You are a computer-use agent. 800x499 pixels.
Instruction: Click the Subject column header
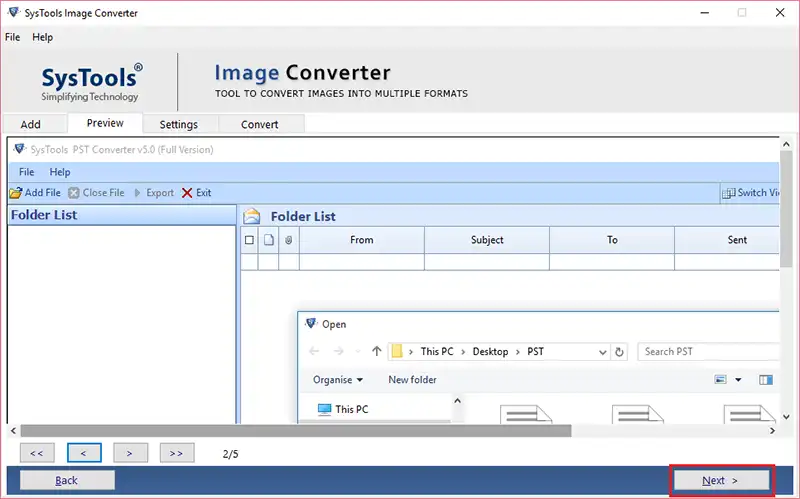pyautogui.click(x=487, y=240)
